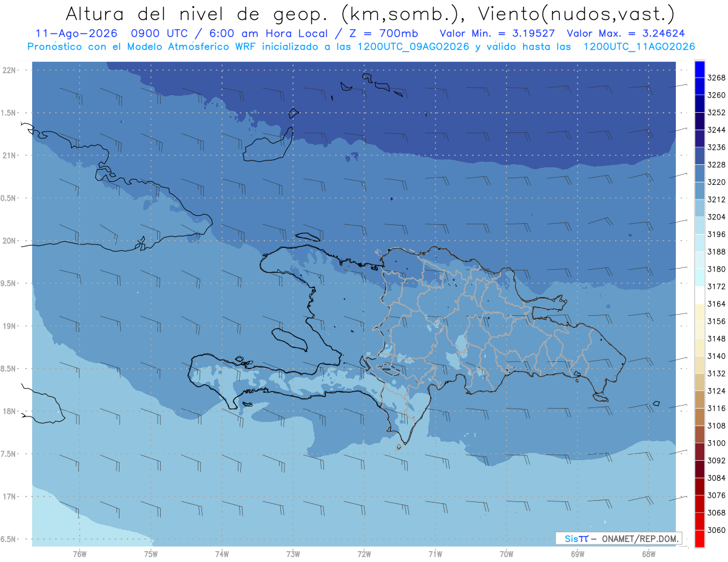This screenshot has width=728, height=562.
Task: Click the 'SisTT - ONAMET/REP.DOM.' credit box
Action: pos(619,538)
